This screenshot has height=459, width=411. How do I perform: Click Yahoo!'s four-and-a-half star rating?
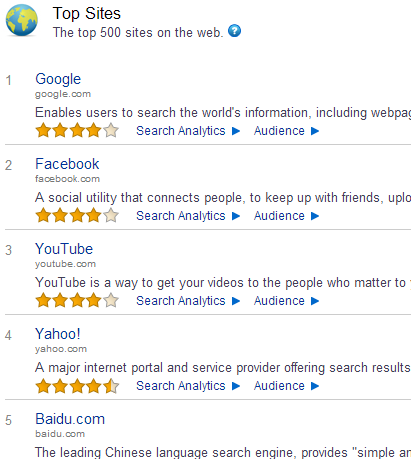[x=77, y=386]
